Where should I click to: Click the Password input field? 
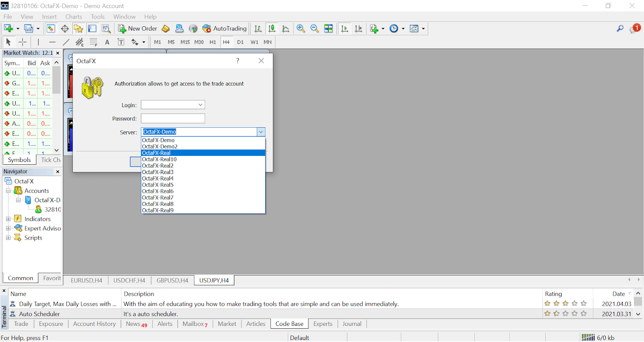coord(173,118)
